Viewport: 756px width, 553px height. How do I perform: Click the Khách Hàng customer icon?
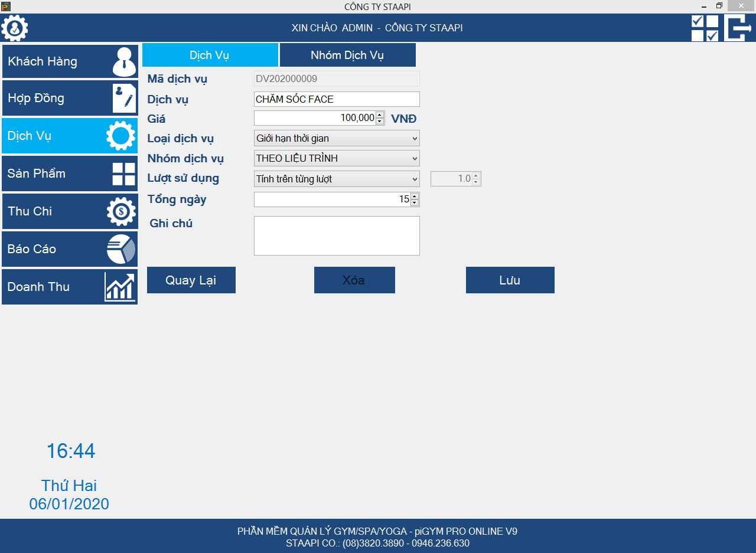(124, 61)
